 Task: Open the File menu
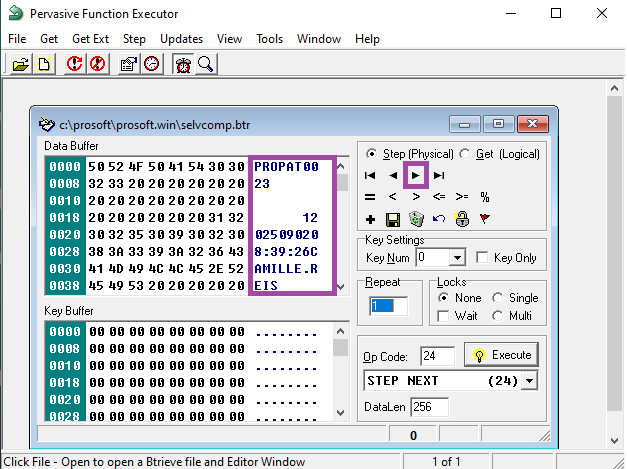17,39
